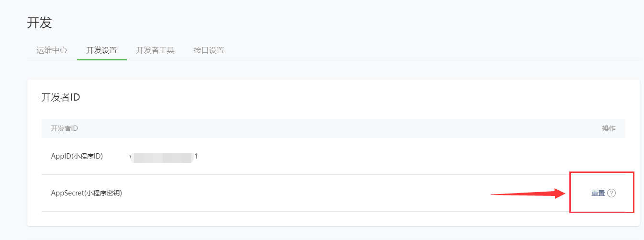Select the AppID(小程序ID) label

pos(77,156)
